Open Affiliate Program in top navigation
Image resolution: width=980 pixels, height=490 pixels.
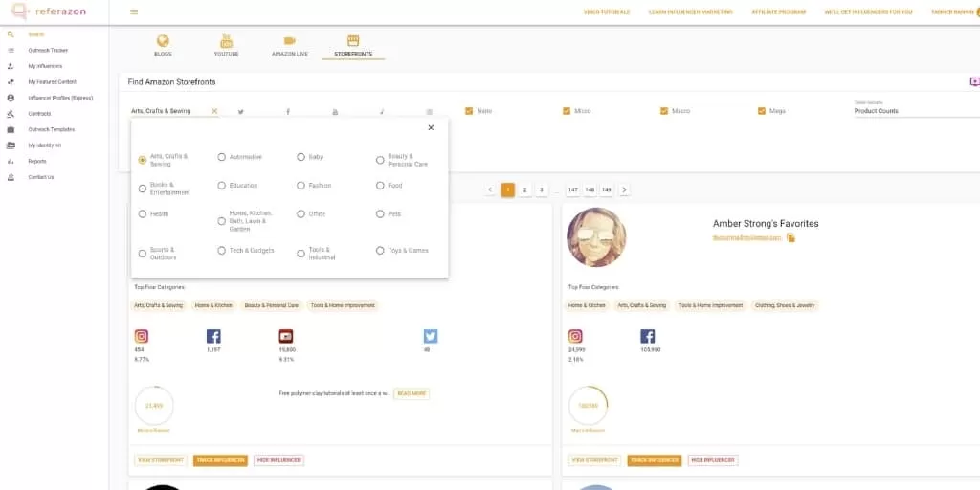coord(779,11)
